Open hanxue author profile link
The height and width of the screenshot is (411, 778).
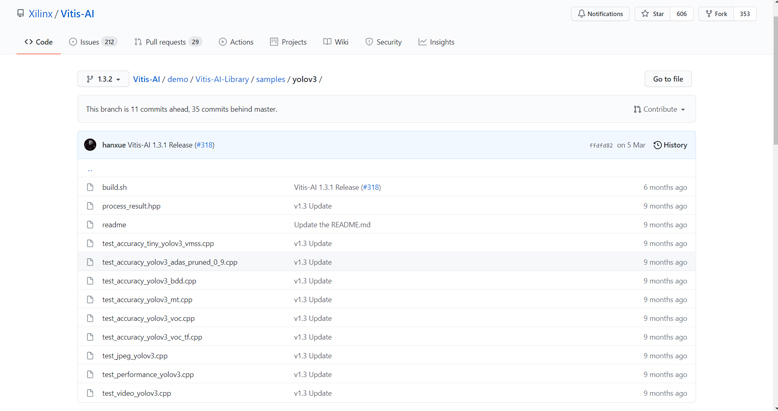coord(114,145)
